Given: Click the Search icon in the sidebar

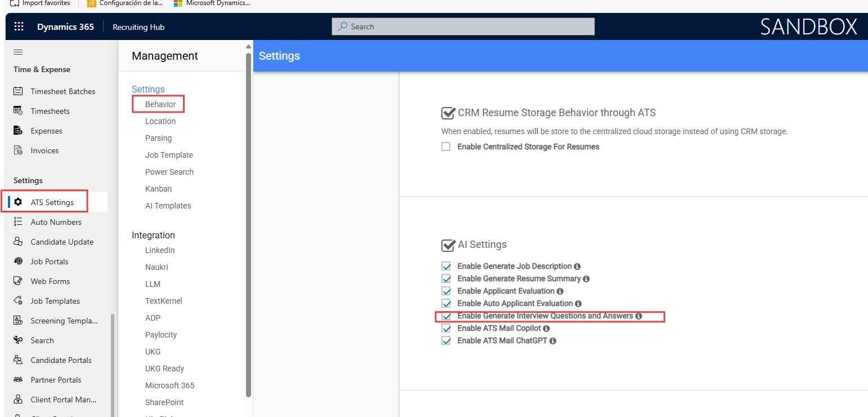Looking at the screenshot, I should pyautogui.click(x=18, y=340).
